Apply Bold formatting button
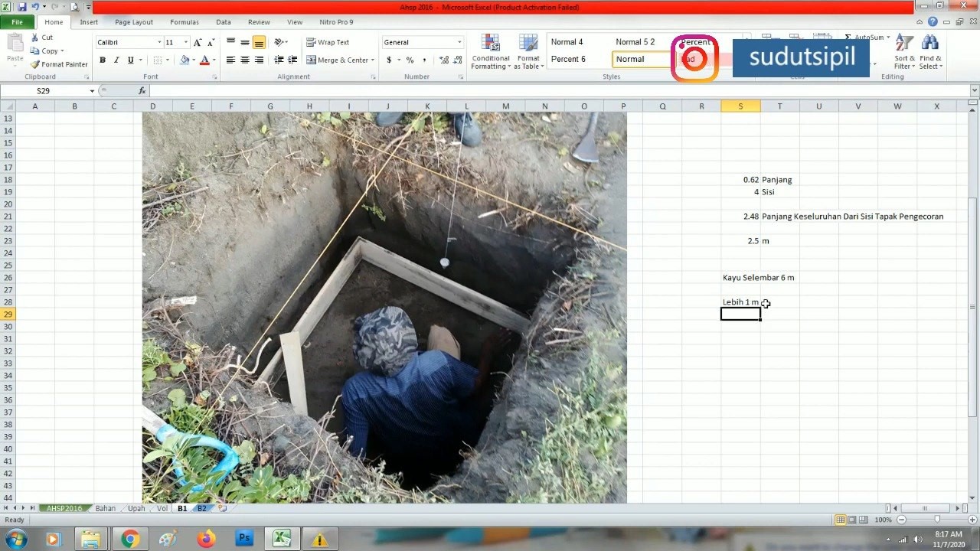 tap(103, 60)
